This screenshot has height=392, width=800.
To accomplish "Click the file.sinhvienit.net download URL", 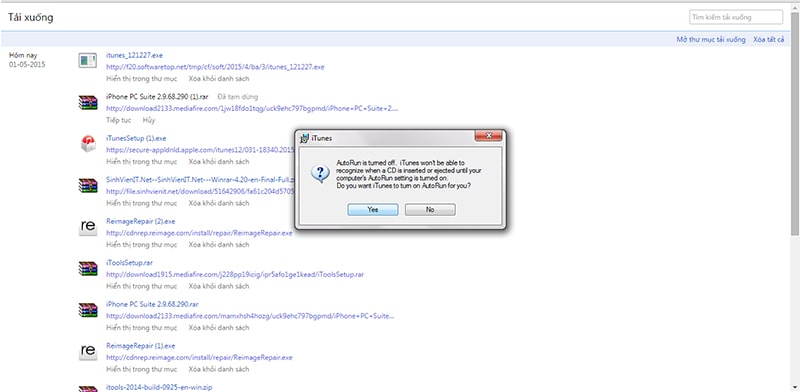I will pyautogui.click(x=201, y=191).
